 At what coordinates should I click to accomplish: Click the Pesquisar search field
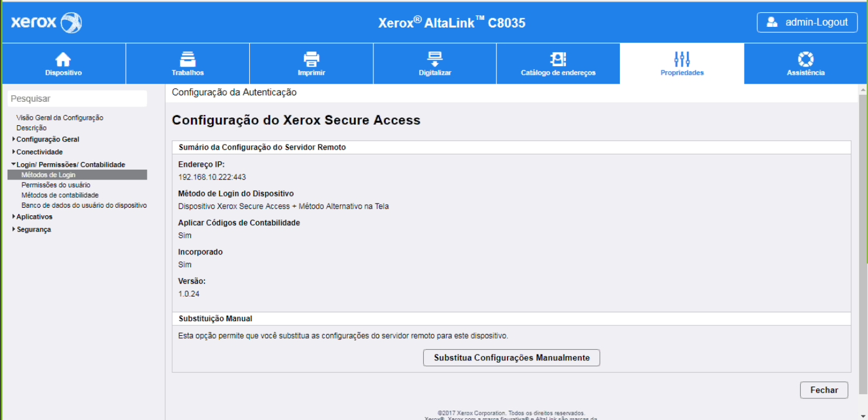[x=77, y=99]
